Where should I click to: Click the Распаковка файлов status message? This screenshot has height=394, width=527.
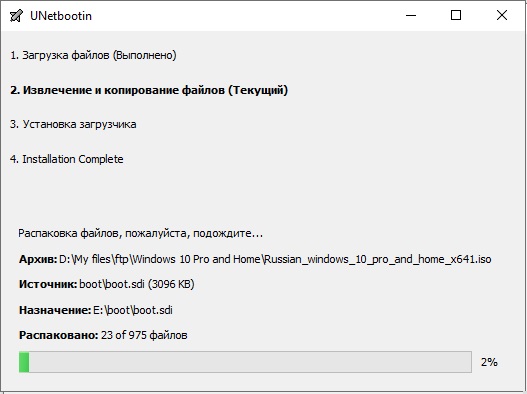(x=140, y=233)
